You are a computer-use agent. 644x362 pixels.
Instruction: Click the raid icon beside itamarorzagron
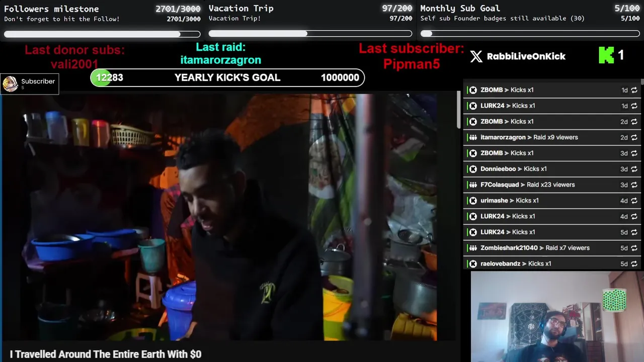point(473,137)
